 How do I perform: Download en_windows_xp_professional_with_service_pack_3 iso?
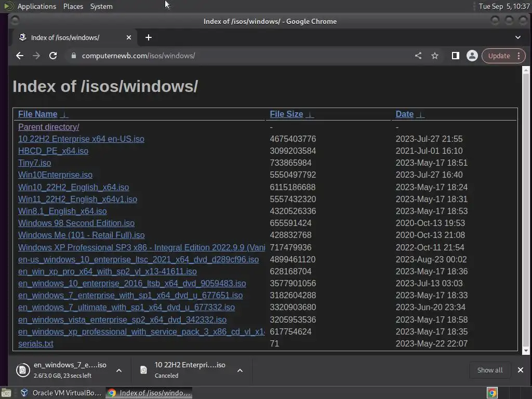(141, 331)
